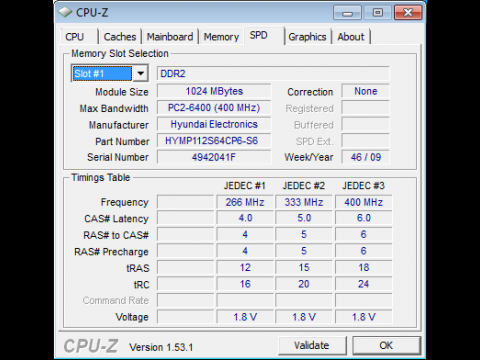480x360 pixels.
Task: Click the JEDEC #2 tRAS value 15
Action: [304, 267]
